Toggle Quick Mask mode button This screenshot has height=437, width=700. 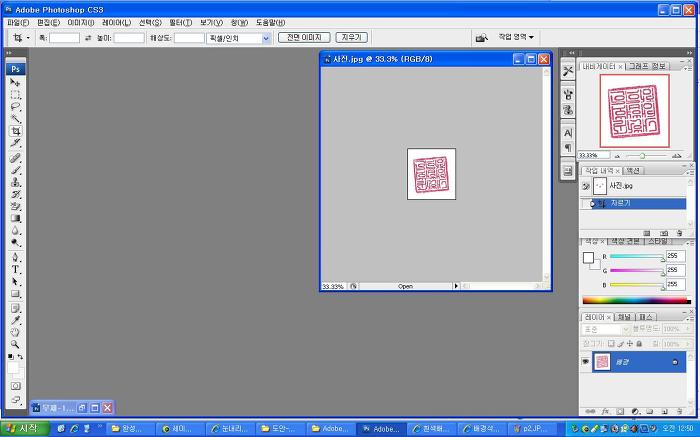[15, 385]
